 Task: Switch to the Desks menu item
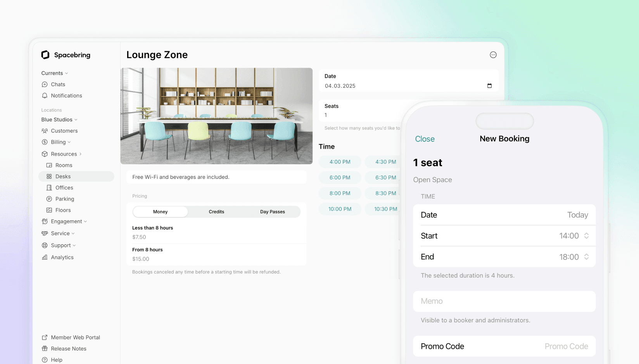tap(62, 176)
